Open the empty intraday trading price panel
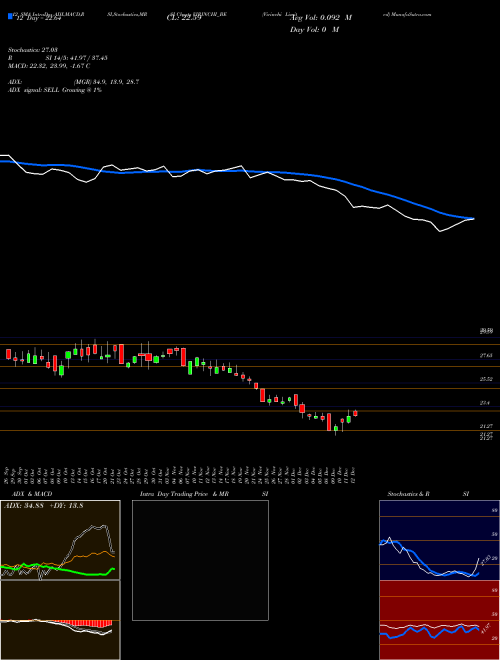The height and width of the screenshot is (660, 500). coord(200,560)
